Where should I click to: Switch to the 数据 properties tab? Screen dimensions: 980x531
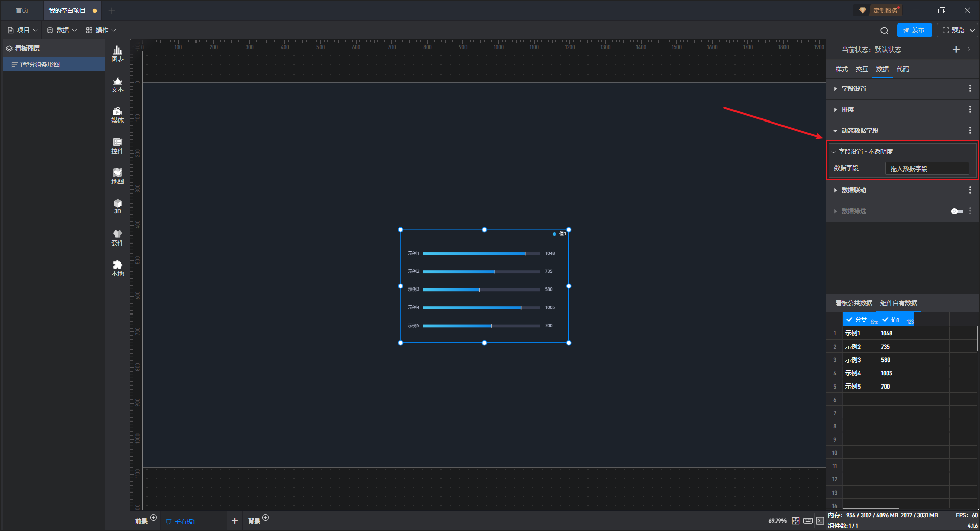point(882,69)
